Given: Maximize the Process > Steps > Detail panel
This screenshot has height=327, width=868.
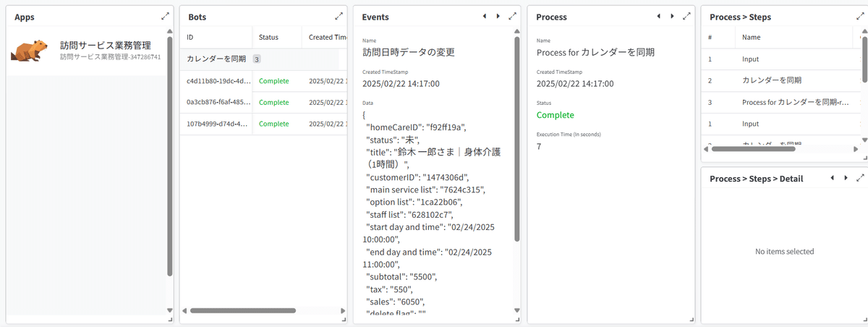Looking at the screenshot, I should (x=860, y=178).
